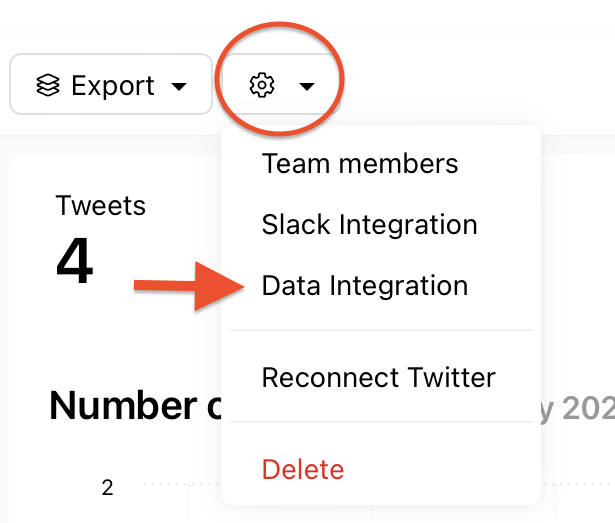Viewport: 615px width, 523px height.
Task: Click the red Delete menu entry
Action: click(x=302, y=469)
